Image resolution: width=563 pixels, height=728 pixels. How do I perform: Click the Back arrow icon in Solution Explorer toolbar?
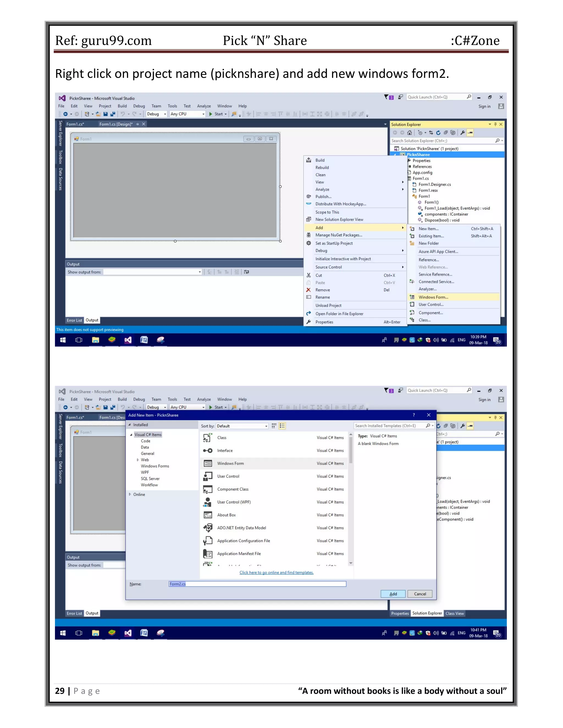395,133
